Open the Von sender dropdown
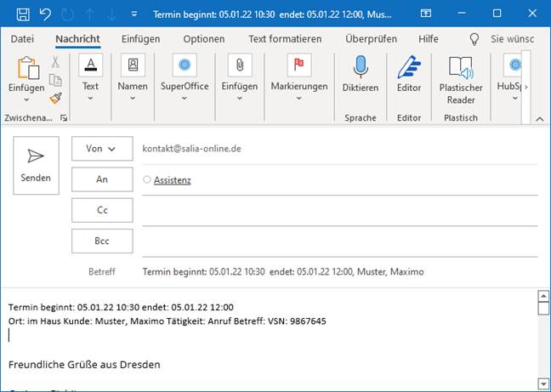This screenshot has height=392, width=551. tap(102, 149)
